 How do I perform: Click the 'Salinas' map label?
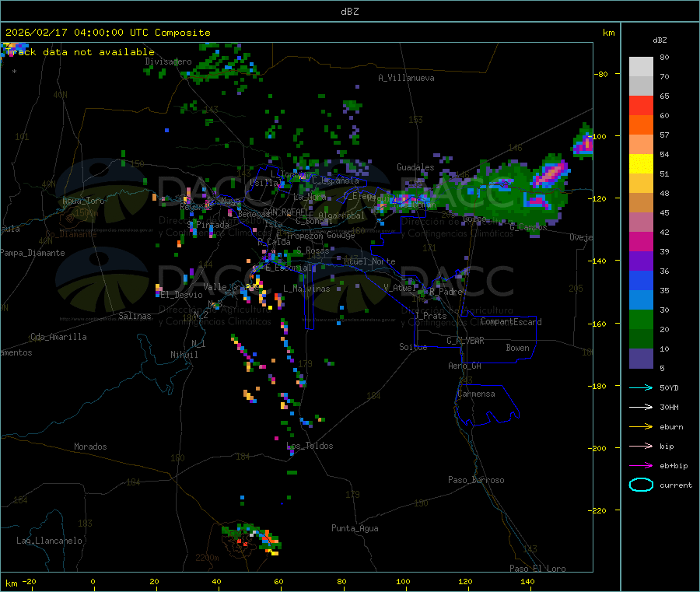coord(135,316)
